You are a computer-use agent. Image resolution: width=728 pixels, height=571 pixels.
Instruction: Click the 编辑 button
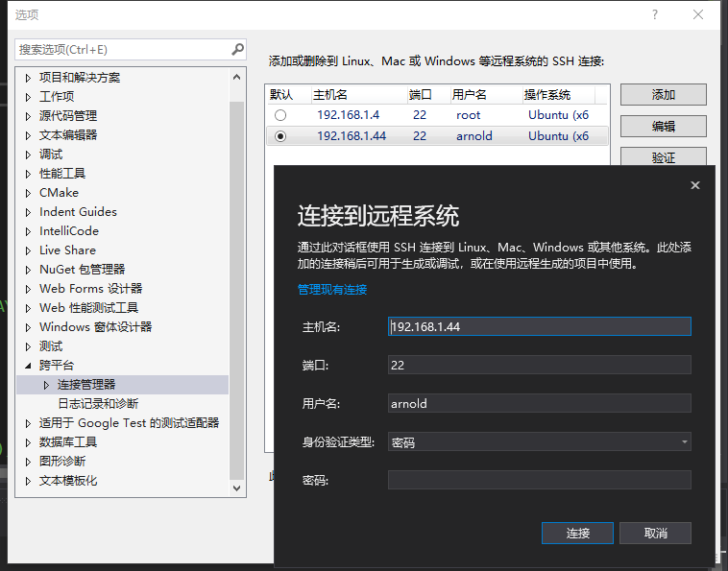point(664,126)
